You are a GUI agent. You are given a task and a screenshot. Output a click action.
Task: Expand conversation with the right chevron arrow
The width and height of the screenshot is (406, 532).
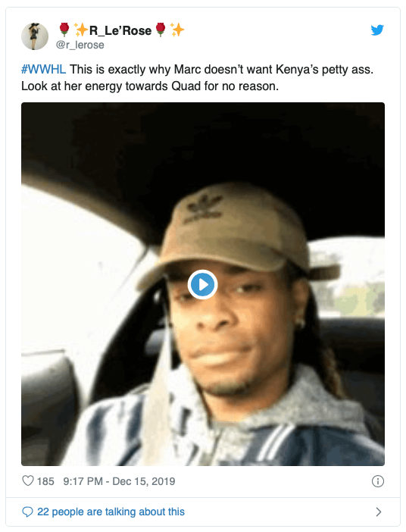[379, 512]
